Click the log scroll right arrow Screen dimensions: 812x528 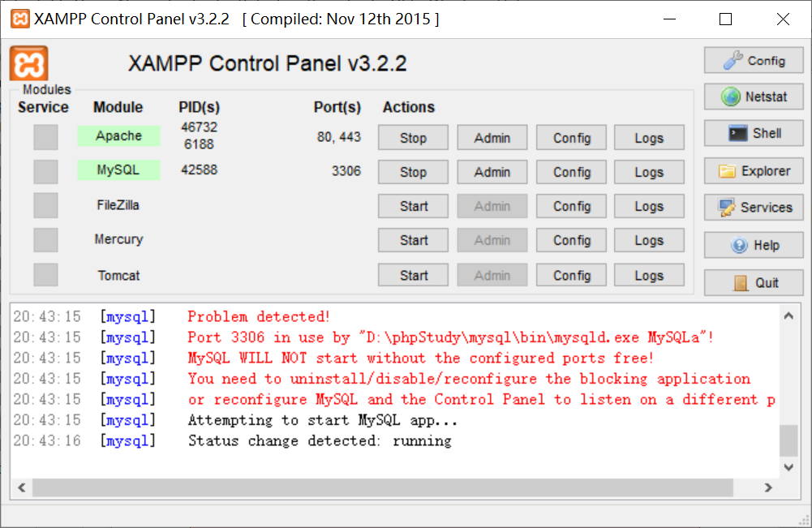pos(768,487)
